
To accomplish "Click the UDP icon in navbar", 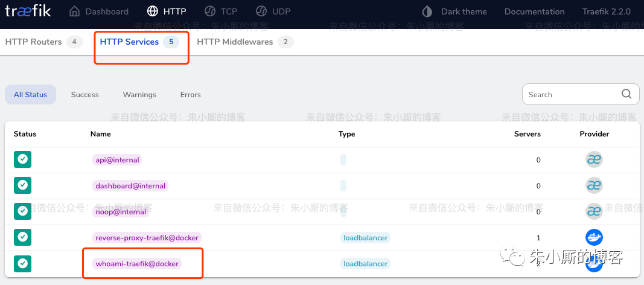I will click(x=260, y=11).
